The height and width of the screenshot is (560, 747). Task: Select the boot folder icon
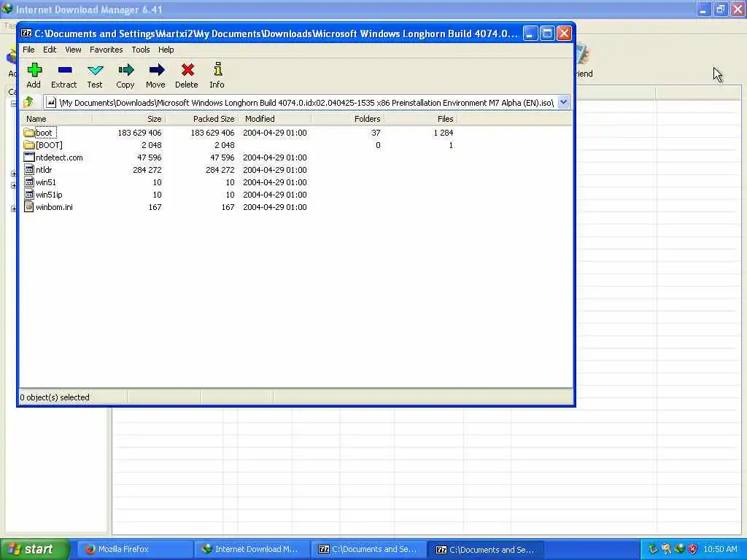[29, 133]
